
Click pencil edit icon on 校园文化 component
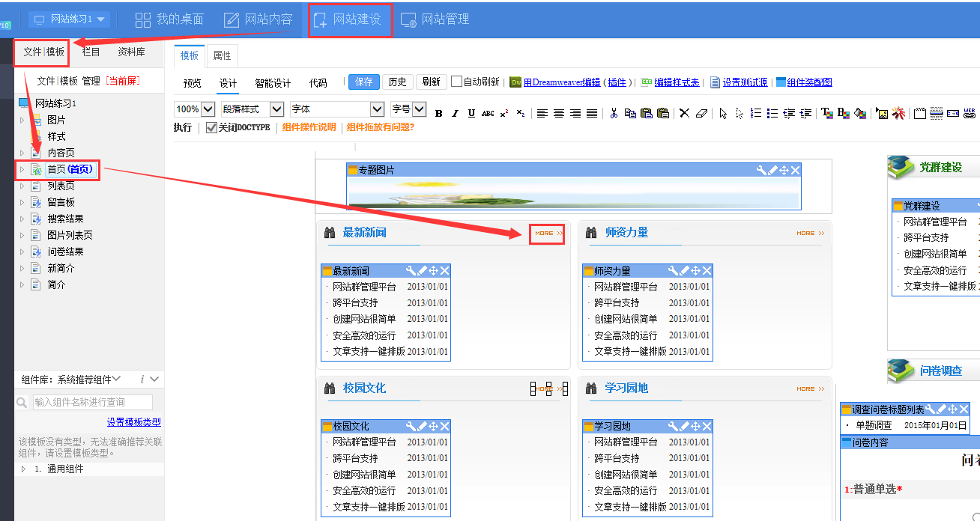[x=422, y=427]
